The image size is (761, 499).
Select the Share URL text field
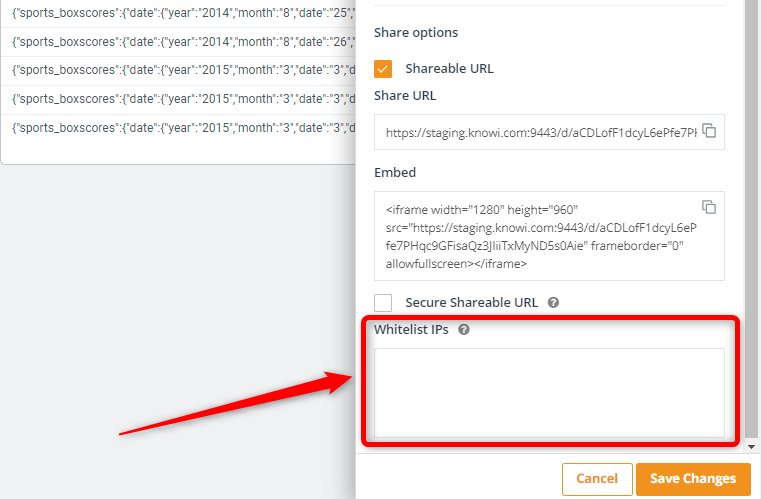click(x=540, y=132)
